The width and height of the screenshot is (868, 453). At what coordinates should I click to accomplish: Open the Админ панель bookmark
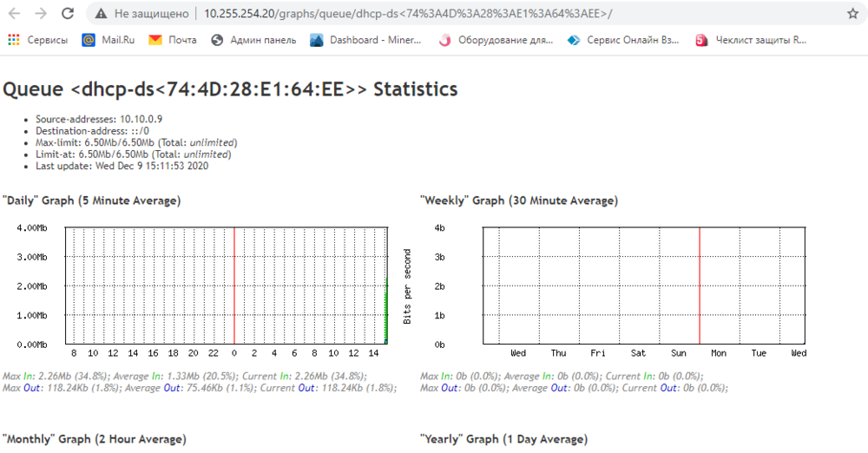coord(253,40)
